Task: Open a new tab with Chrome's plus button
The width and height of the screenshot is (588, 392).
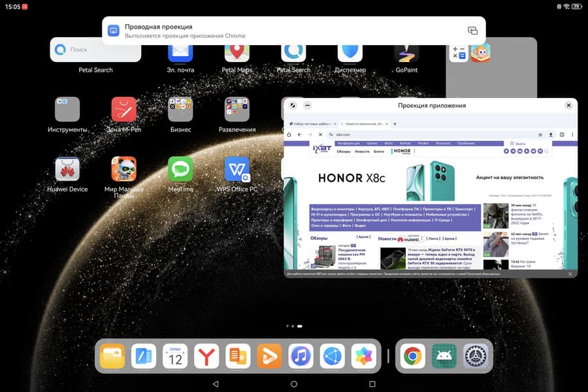Action: pyautogui.click(x=395, y=123)
